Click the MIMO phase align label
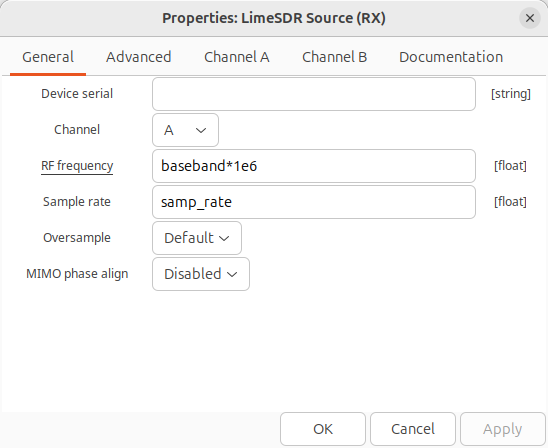548x448 pixels. (77, 274)
